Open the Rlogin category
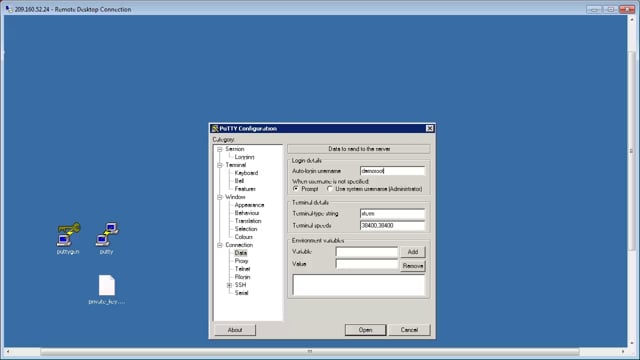Screen dimensions: 640x360 (242, 277)
